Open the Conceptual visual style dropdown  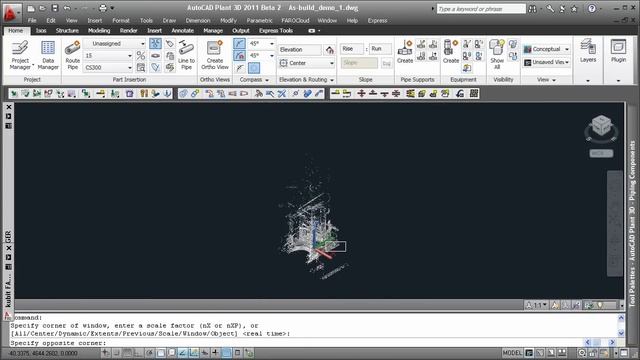546,49
